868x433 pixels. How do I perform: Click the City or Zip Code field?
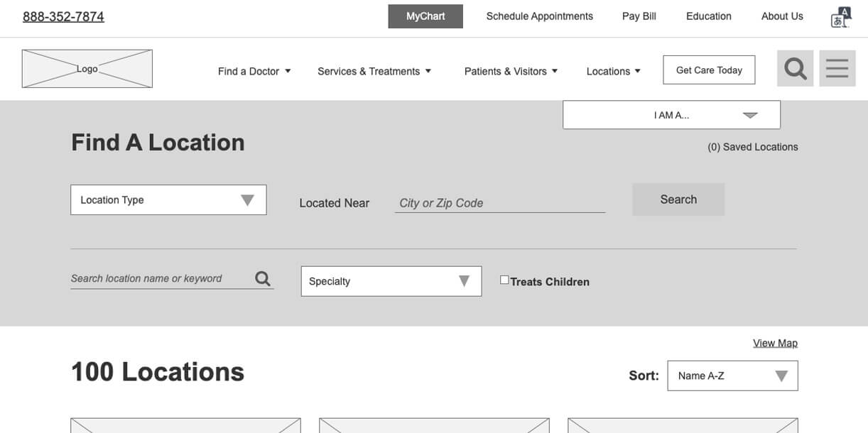click(500, 203)
